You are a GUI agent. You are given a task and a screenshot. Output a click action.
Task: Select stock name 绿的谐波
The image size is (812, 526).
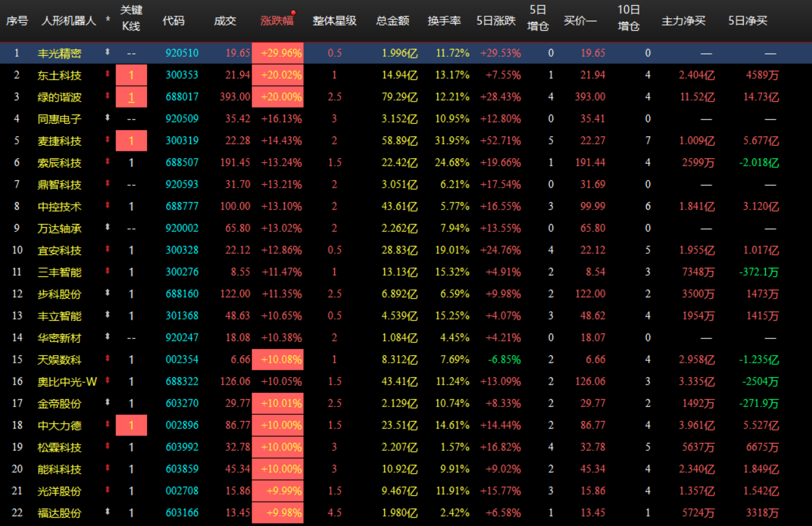coord(59,97)
